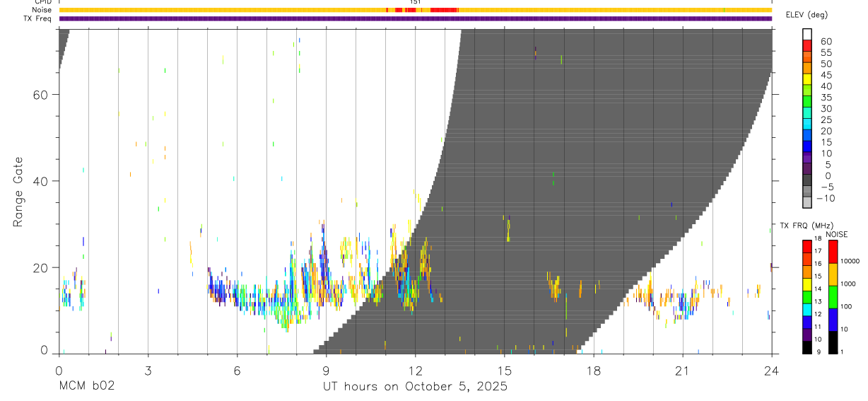This screenshot has height=401, width=868.
Task: Select the UT hours on October 5, 2025 caption
Action: pos(415,387)
